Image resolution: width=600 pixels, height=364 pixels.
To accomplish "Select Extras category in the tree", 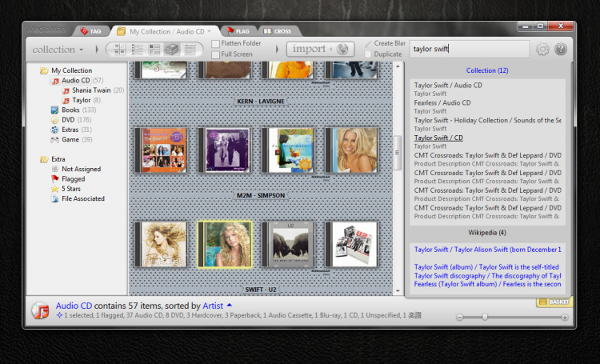I will pyautogui.click(x=70, y=130).
